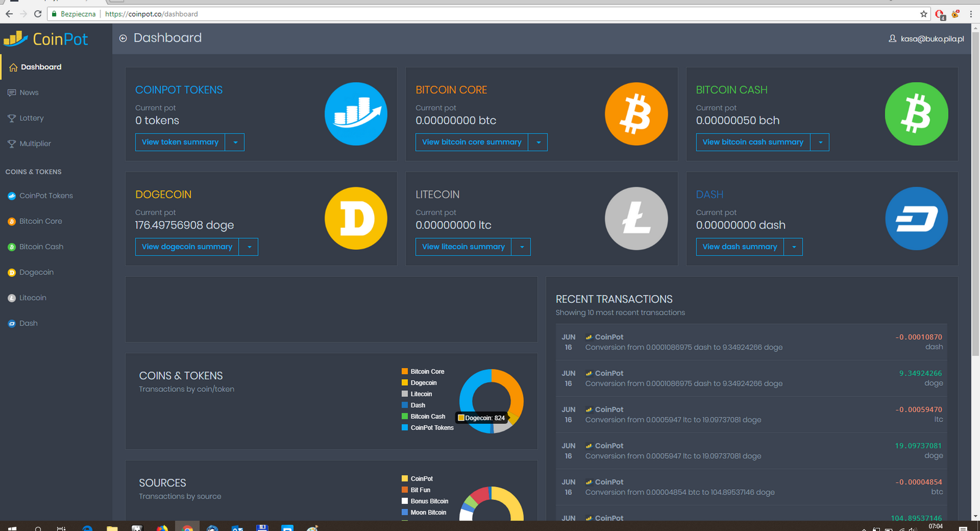The width and height of the screenshot is (980, 531).
Task: Open the user account icon next to email
Action: point(892,39)
